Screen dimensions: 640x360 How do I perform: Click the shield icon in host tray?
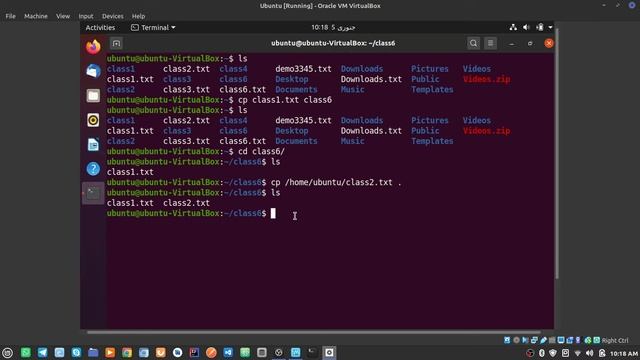coord(553,353)
